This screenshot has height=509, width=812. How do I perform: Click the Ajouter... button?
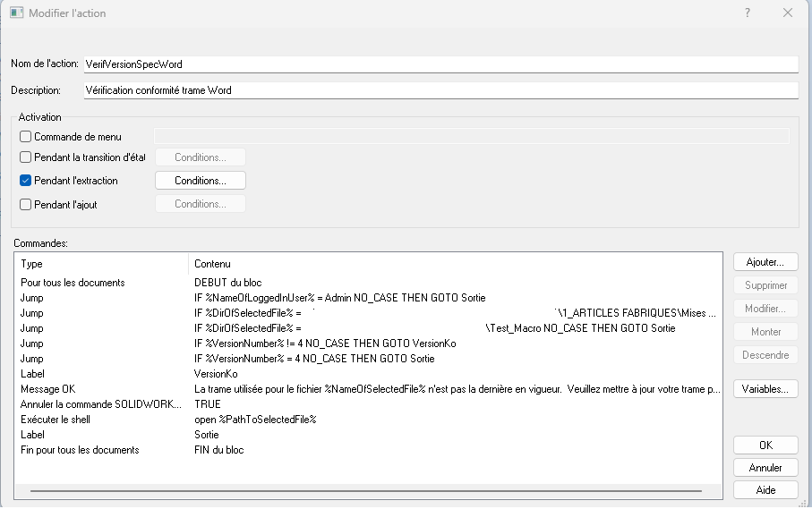point(765,262)
